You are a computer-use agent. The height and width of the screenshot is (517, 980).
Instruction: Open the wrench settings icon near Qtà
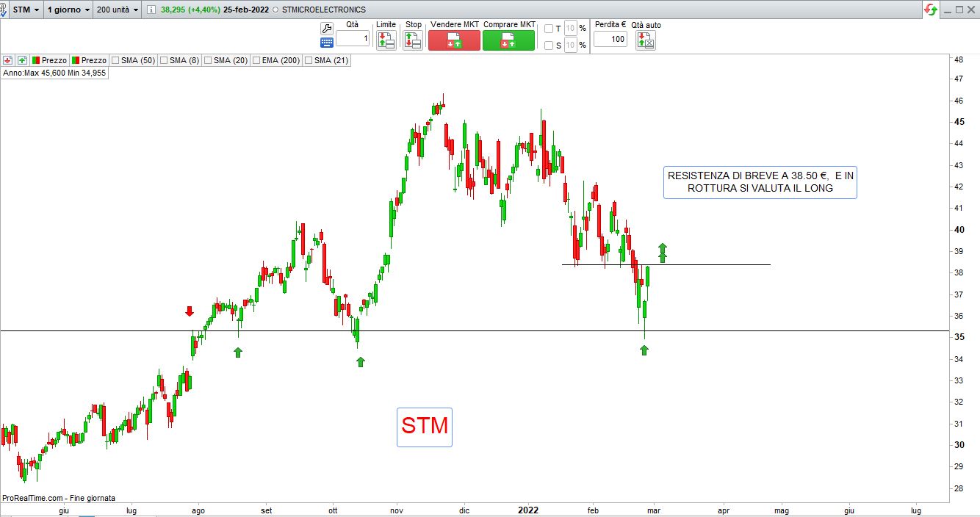[327, 28]
